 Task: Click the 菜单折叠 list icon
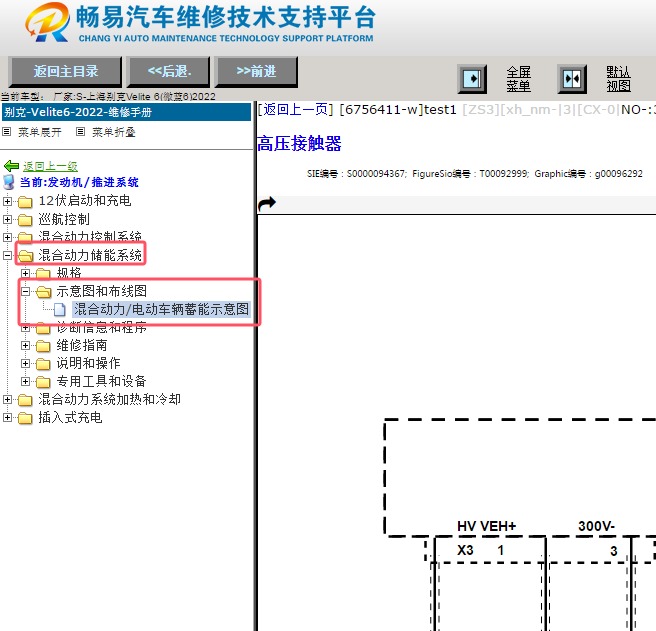[x=80, y=132]
